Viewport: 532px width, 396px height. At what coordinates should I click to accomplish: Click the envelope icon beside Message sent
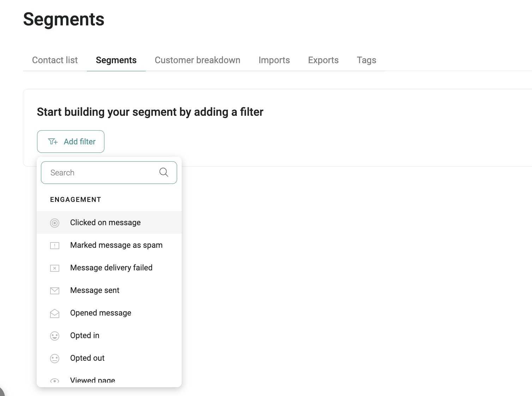coord(55,291)
